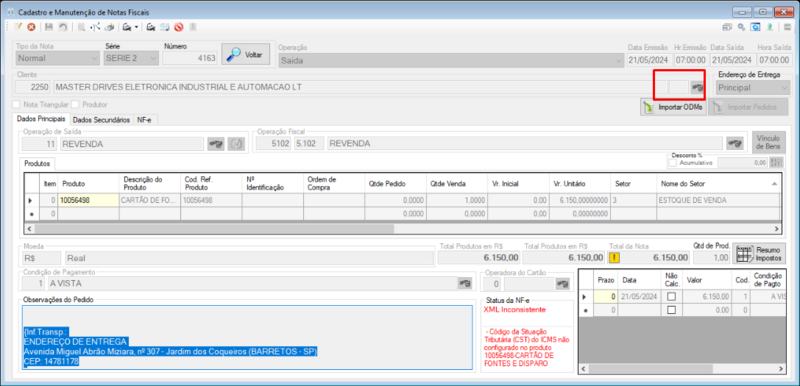Click the lookup icon next to the Cliente field

click(x=697, y=87)
